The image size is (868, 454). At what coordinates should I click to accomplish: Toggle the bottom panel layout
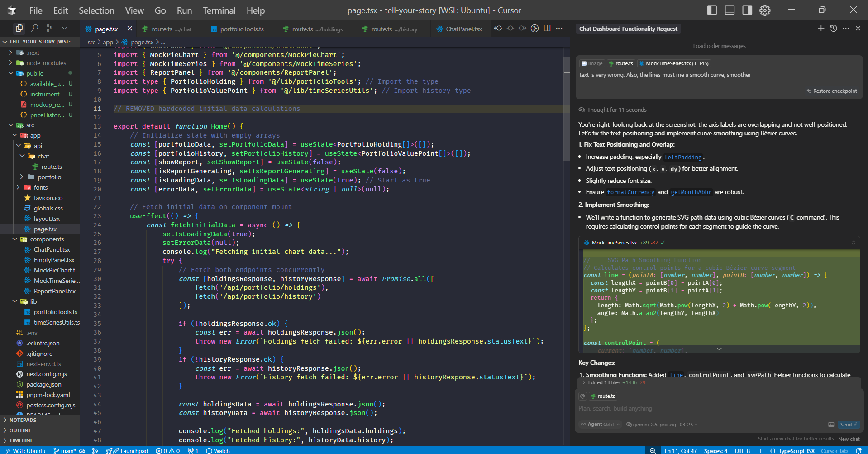730,10
